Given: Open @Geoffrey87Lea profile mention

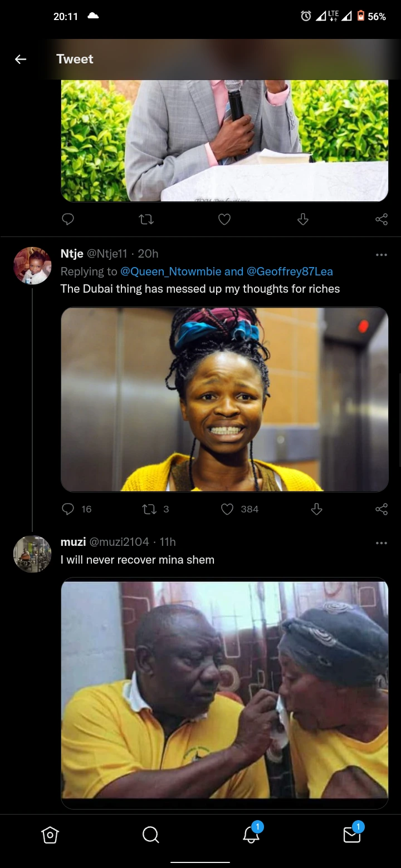Looking at the screenshot, I should pyautogui.click(x=290, y=272).
